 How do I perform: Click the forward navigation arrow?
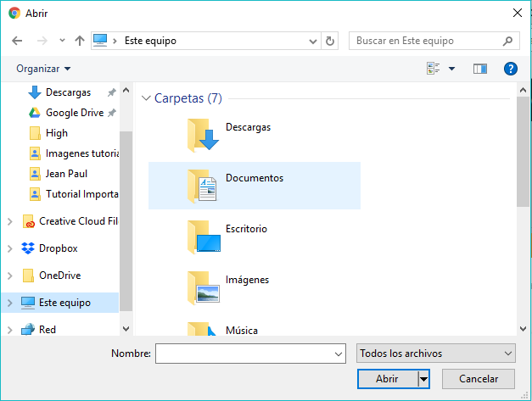pyautogui.click(x=42, y=41)
